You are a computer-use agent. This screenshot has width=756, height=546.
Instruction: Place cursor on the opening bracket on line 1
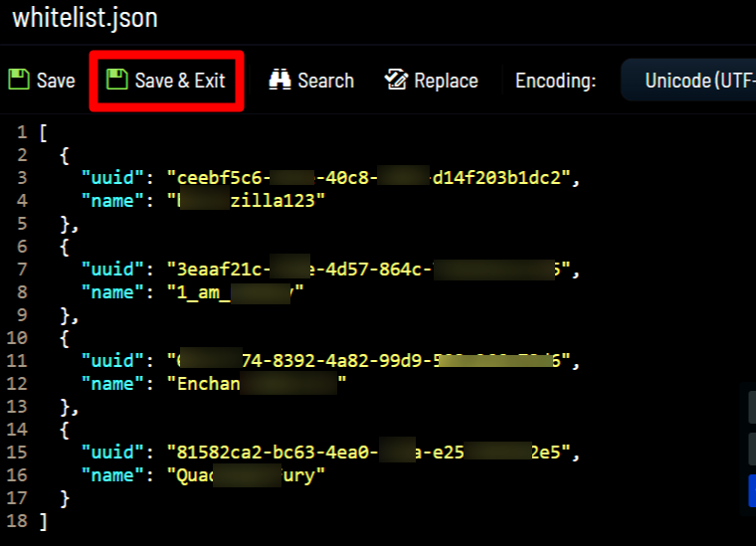(x=43, y=132)
